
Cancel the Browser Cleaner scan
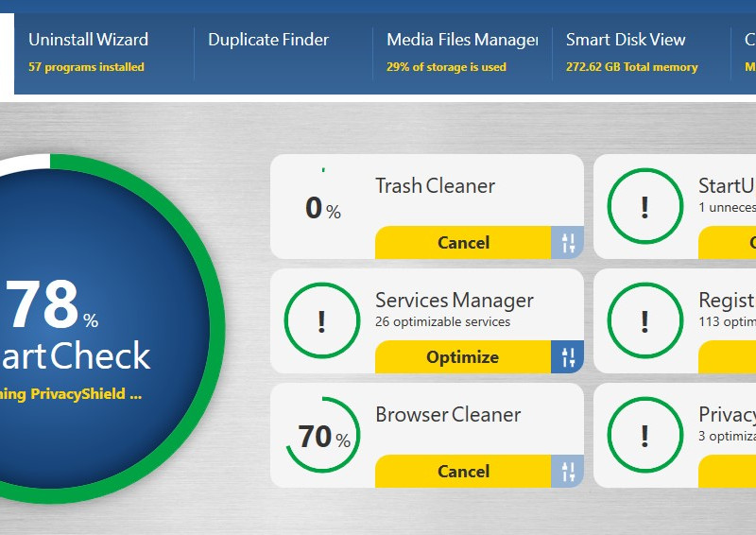[463, 472]
